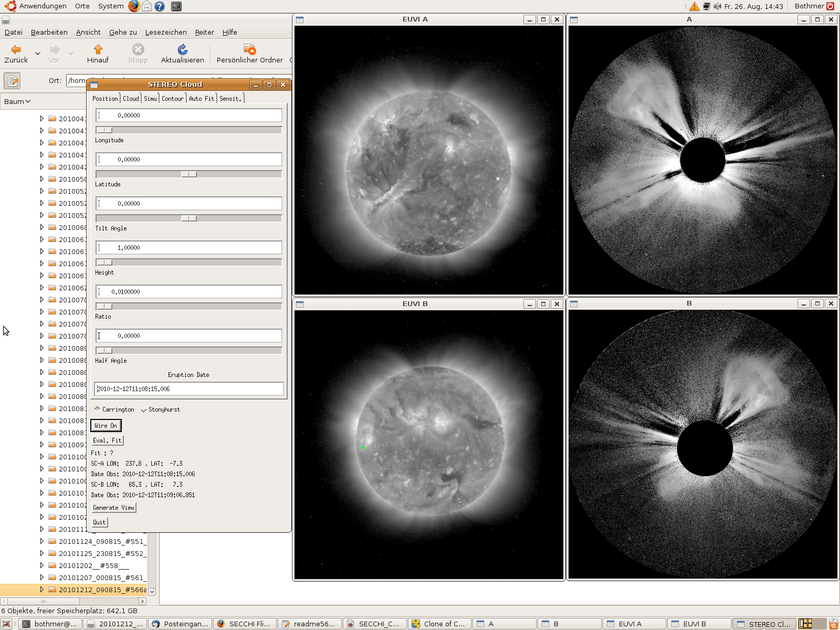Screen dimensions: 840x630
Task: Click the Eruption Date input field
Action: (x=189, y=389)
